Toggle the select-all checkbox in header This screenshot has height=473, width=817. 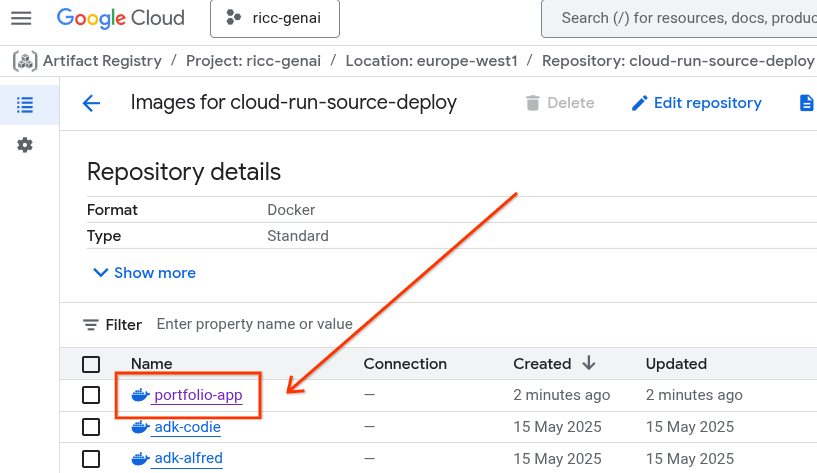[x=91, y=364]
